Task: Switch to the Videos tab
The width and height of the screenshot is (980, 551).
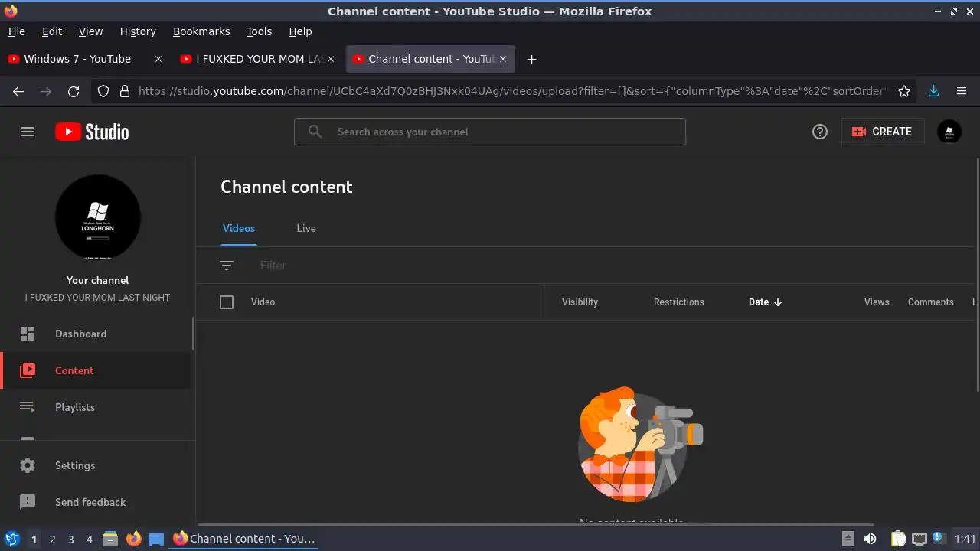Action: tap(239, 228)
